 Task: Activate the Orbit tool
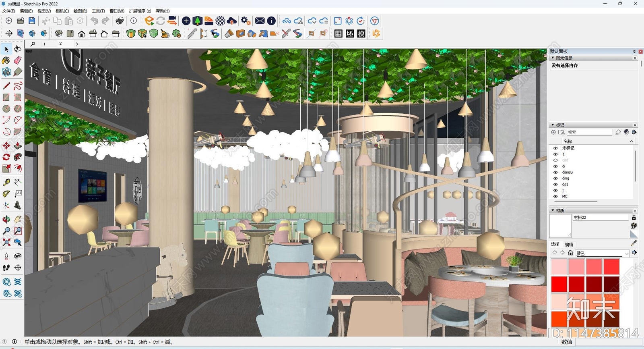[x=6, y=219]
